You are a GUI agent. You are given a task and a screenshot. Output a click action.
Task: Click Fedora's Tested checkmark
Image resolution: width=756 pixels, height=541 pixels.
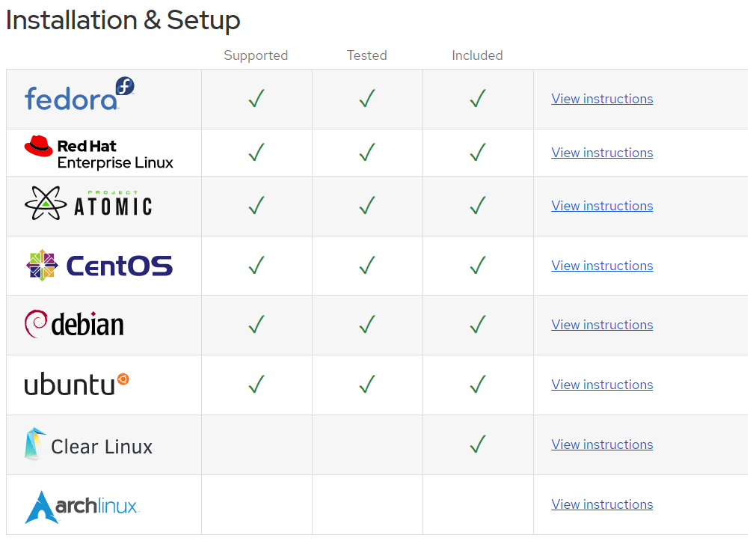[367, 98]
